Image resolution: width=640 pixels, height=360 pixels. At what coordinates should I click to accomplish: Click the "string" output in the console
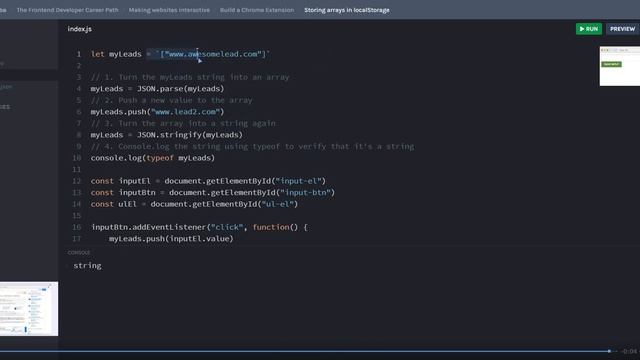(87, 266)
